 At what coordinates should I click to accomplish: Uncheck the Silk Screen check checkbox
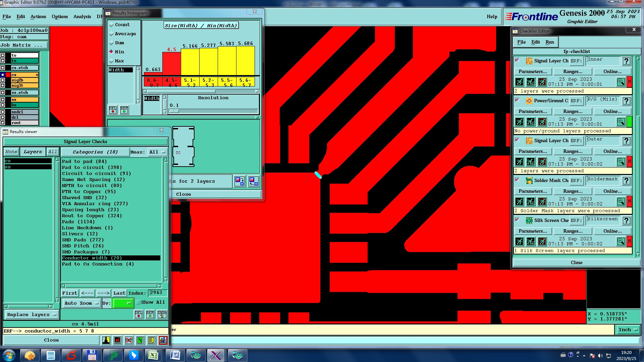click(517, 220)
